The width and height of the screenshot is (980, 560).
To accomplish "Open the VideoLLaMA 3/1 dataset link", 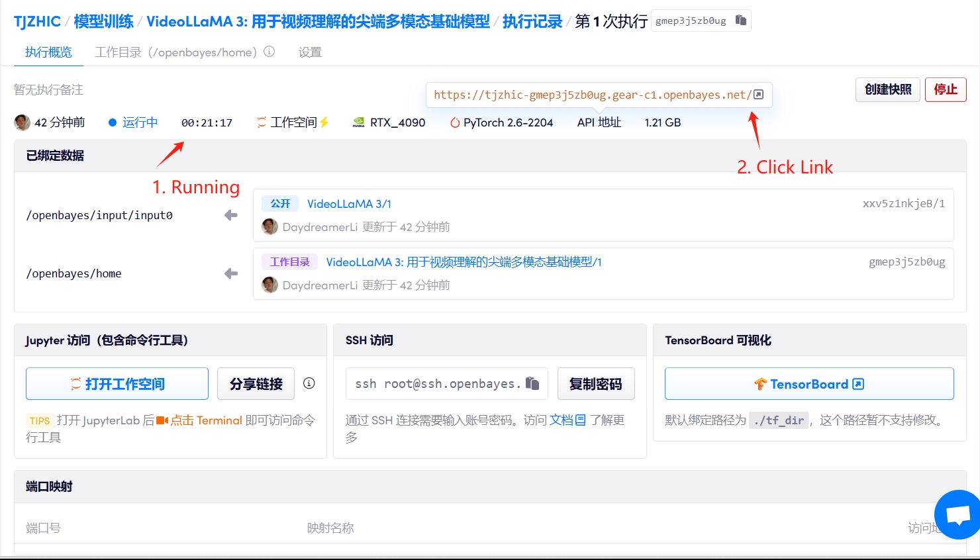I will coord(349,204).
